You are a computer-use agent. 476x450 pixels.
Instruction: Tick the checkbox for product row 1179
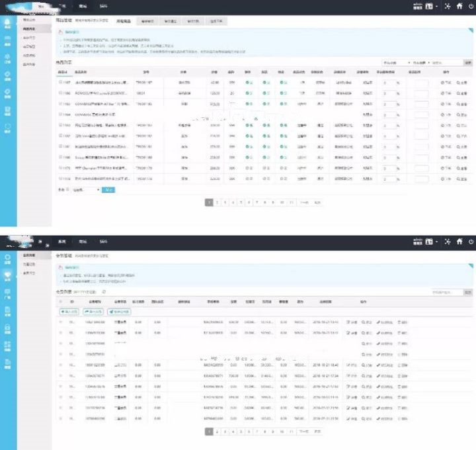[x=60, y=168]
